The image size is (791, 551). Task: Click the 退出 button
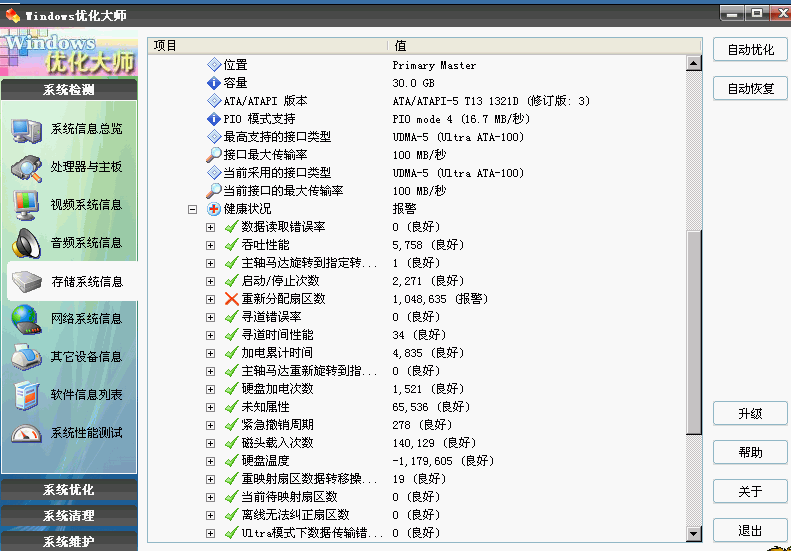tap(750, 531)
